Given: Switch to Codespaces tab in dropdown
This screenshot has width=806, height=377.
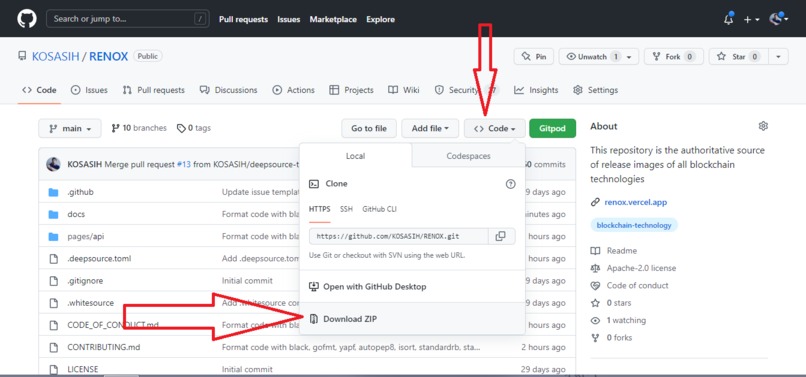Looking at the screenshot, I should pos(468,156).
